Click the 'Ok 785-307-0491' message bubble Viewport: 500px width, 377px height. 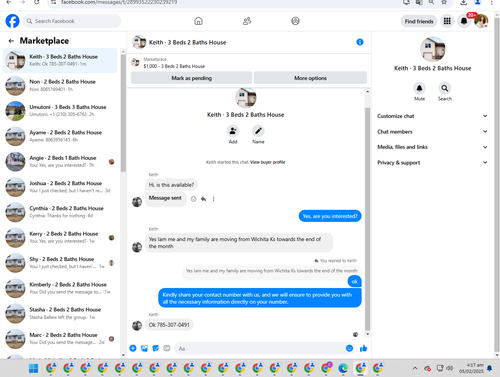[x=169, y=325]
